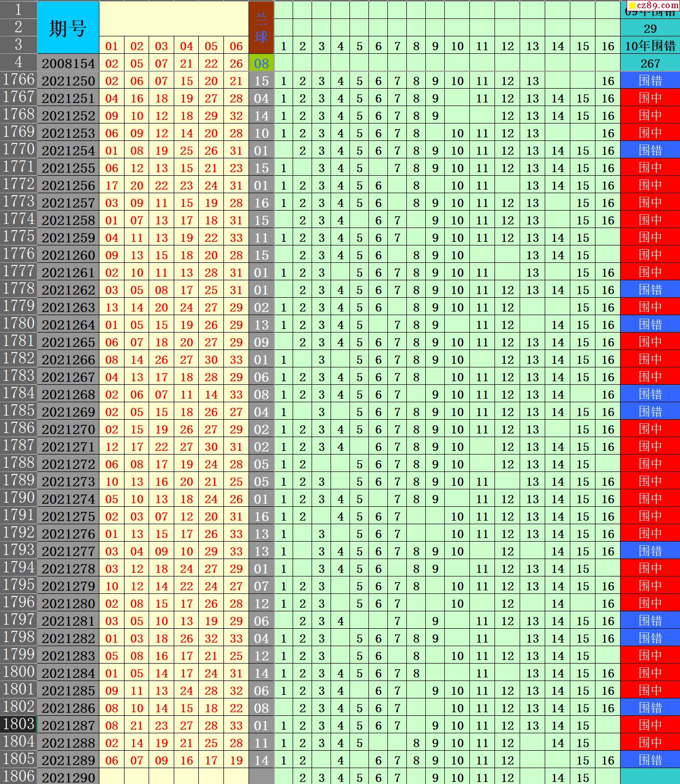
Task: Click red number 24 in row 2021284
Action: (x=211, y=673)
